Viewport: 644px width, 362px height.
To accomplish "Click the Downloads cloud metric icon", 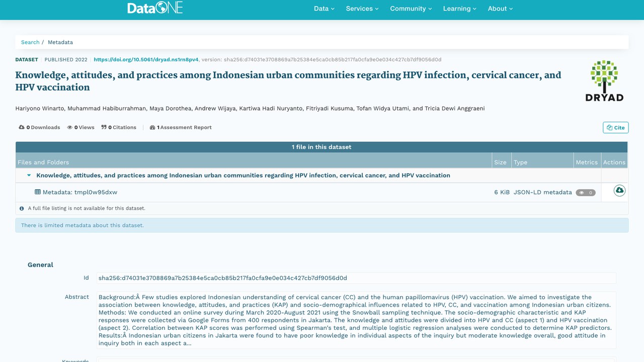I will pyautogui.click(x=22, y=127).
